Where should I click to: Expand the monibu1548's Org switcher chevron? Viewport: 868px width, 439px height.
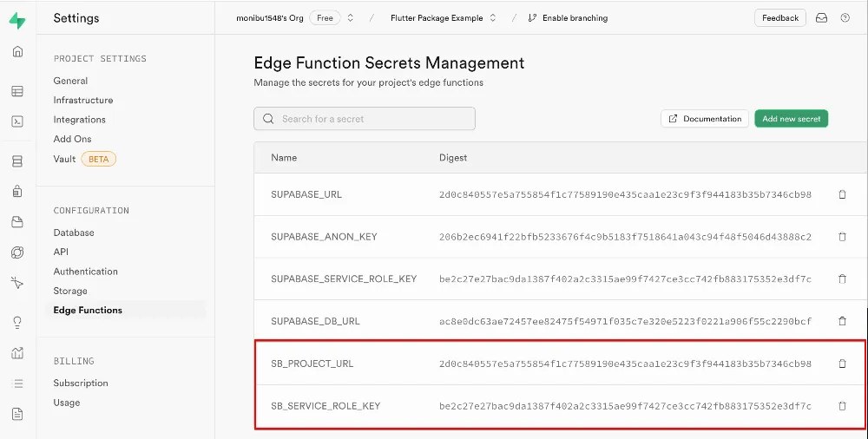click(x=351, y=18)
